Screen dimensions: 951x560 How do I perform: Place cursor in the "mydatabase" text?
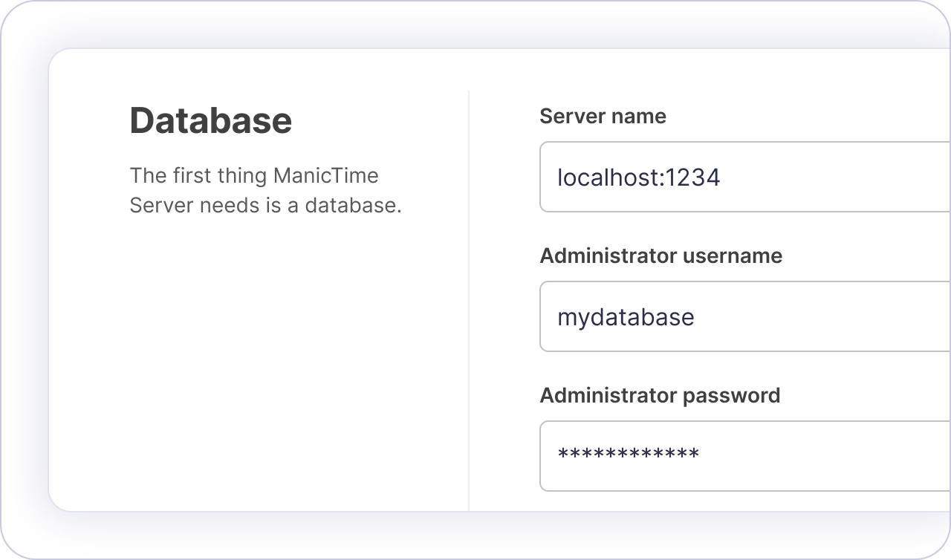pos(626,318)
